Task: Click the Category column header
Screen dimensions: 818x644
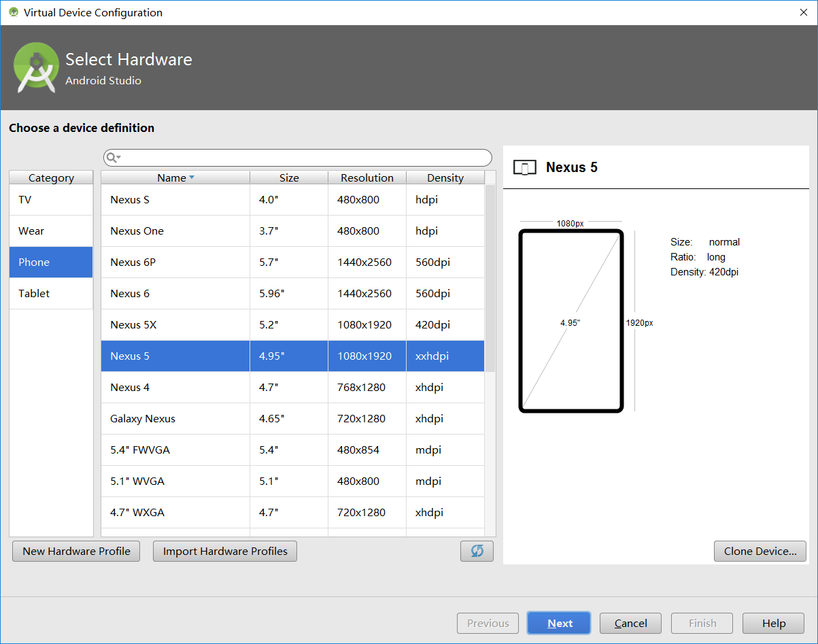Action: [x=51, y=177]
